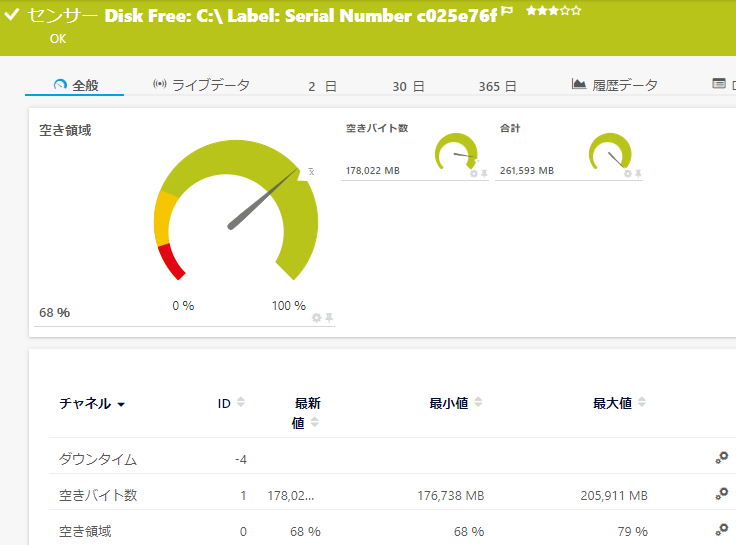Click the 空きバイト数 mini gauge
Screen dimensions: 736x545
pyautogui.click(x=456, y=152)
